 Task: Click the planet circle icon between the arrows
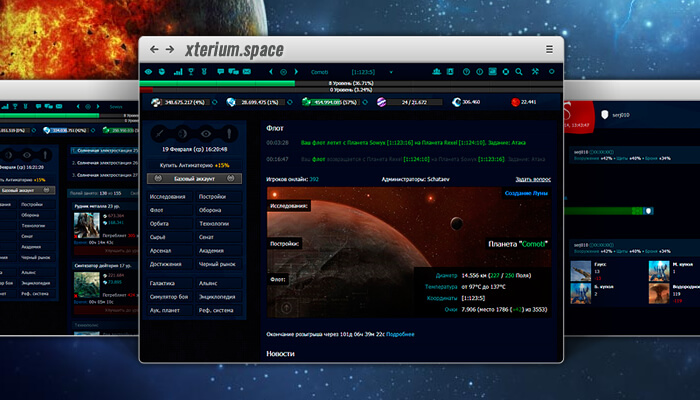pos(283,72)
